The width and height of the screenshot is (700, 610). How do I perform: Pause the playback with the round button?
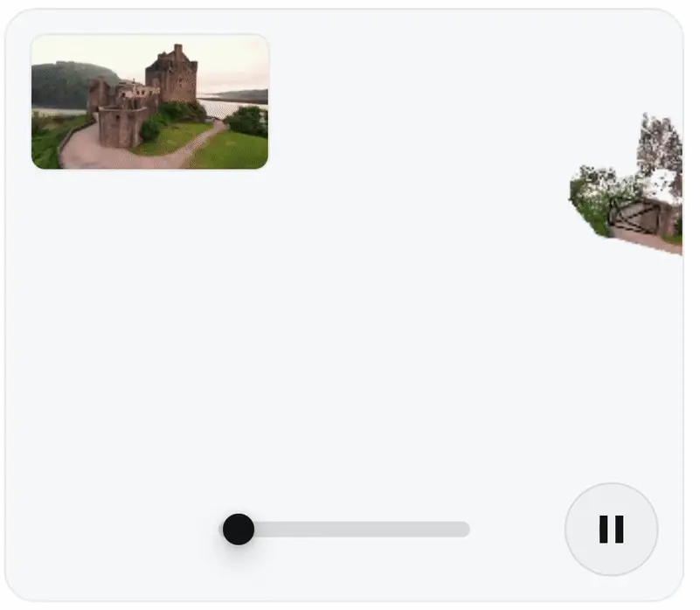(x=611, y=530)
